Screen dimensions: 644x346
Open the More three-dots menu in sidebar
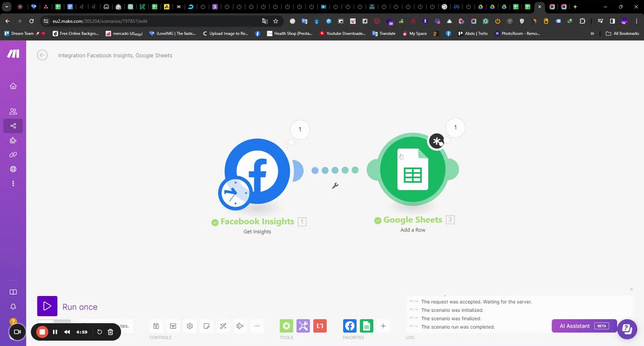pyautogui.click(x=13, y=184)
